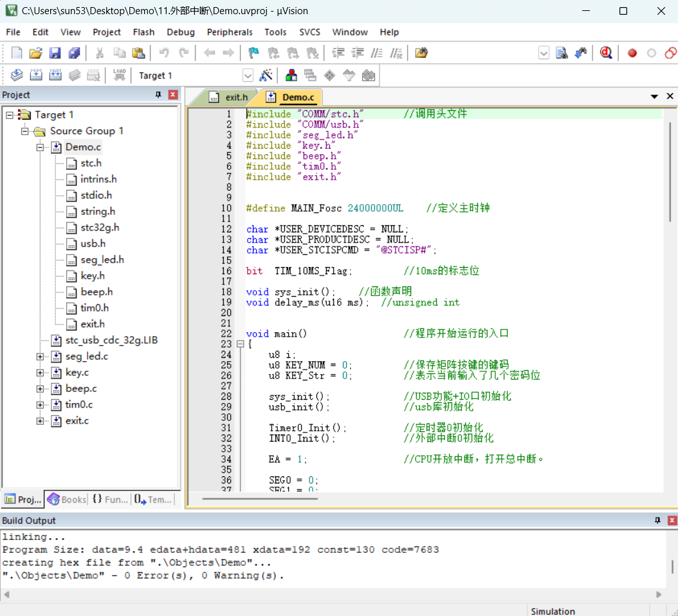Screen dimensions: 678x616
Task: Open Select Software Packs
Action: click(x=349, y=75)
